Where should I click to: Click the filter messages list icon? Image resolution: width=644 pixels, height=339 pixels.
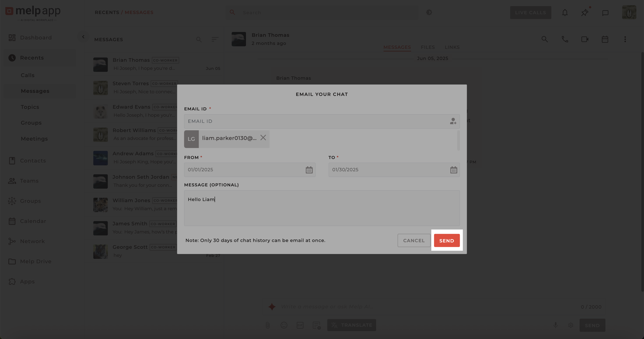click(x=215, y=39)
